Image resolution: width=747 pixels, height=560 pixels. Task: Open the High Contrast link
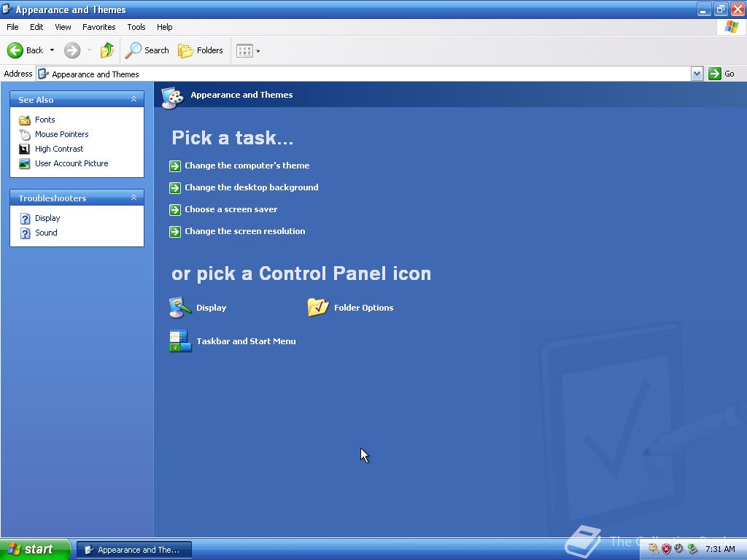coord(59,149)
